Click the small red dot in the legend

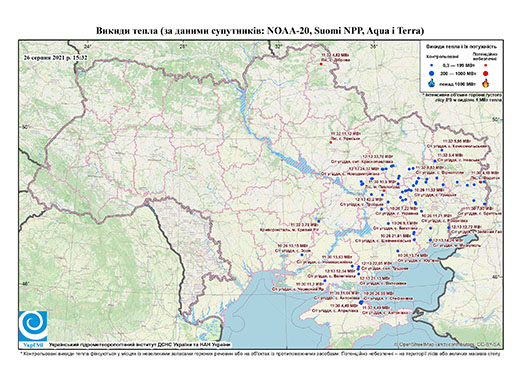coord(486,65)
